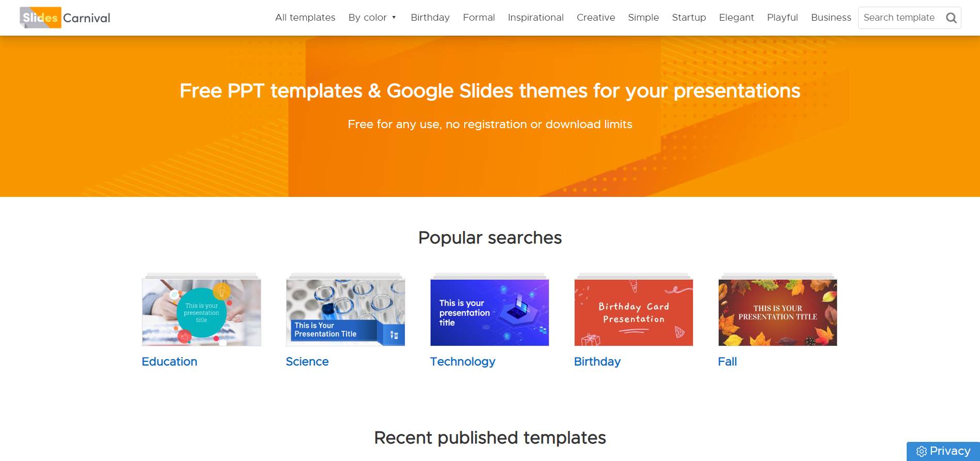Open the Creative category

(x=596, y=18)
